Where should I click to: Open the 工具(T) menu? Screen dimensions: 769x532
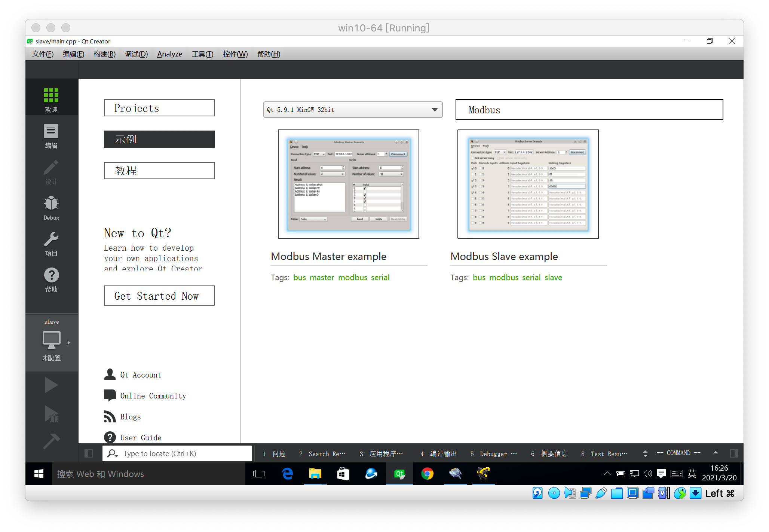click(202, 54)
